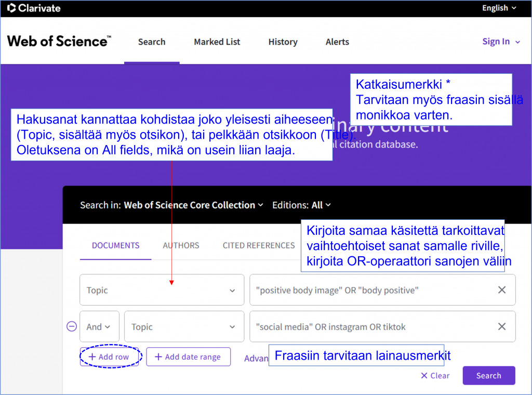532x395 pixels.
Task: Switch to the DOCUMENTS tab
Action: pyautogui.click(x=116, y=245)
